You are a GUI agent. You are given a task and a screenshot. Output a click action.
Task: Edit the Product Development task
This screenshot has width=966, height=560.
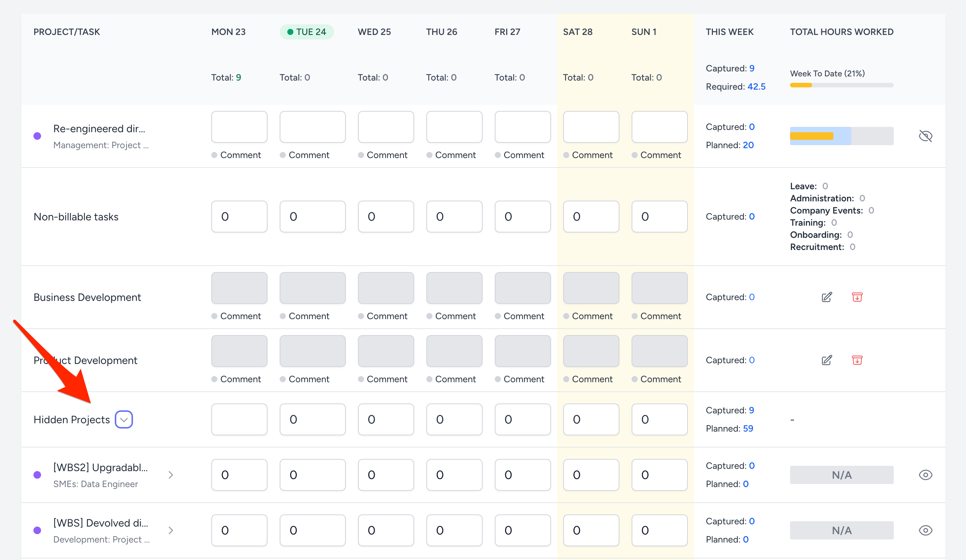827,360
